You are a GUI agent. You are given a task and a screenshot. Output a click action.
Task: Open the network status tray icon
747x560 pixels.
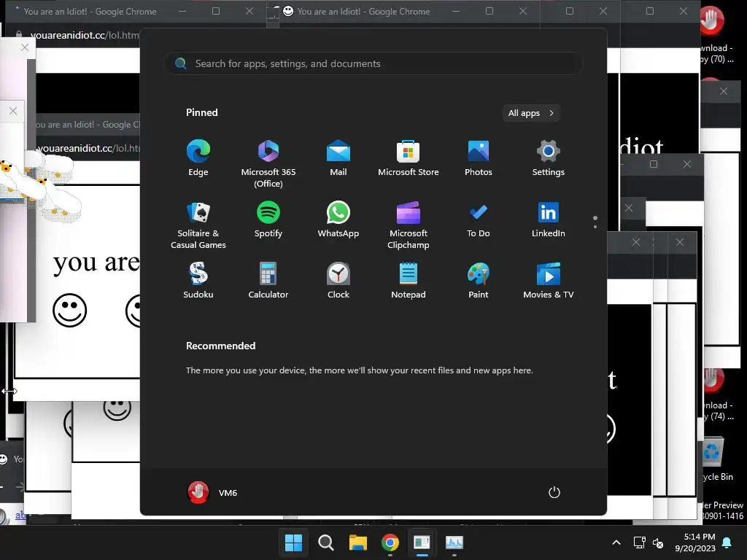point(639,542)
